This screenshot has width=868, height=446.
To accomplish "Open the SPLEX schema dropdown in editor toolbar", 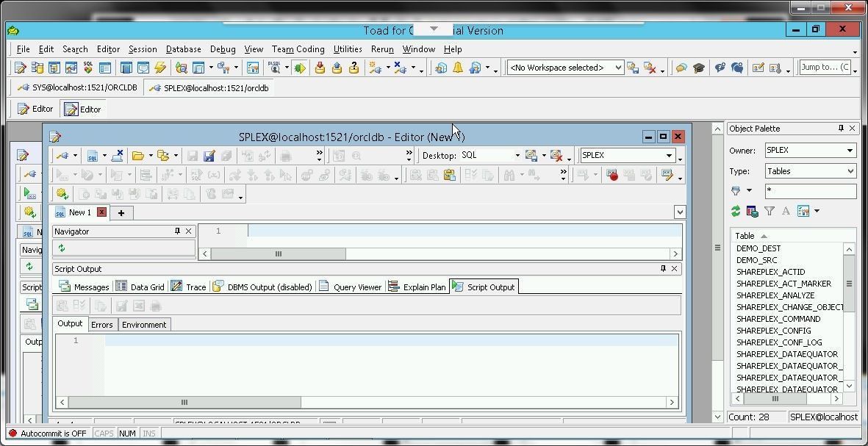I will pyautogui.click(x=669, y=156).
